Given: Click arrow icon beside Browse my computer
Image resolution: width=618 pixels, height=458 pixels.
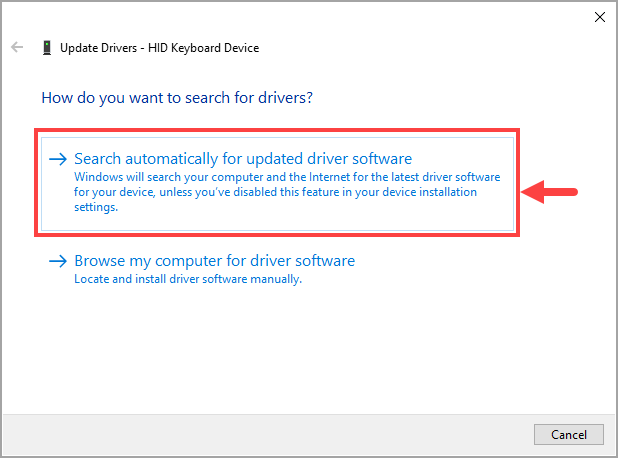Looking at the screenshot, I should (x=58, y=261).
